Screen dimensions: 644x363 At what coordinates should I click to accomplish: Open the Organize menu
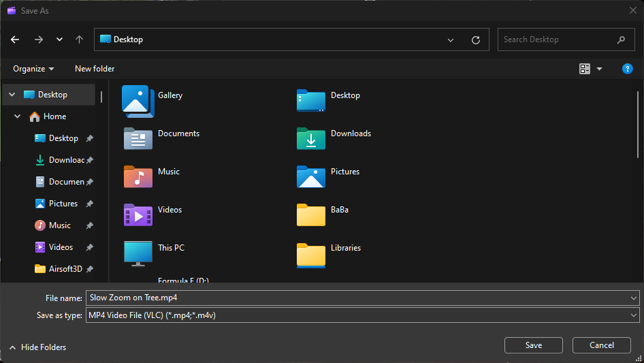point(33,69)
